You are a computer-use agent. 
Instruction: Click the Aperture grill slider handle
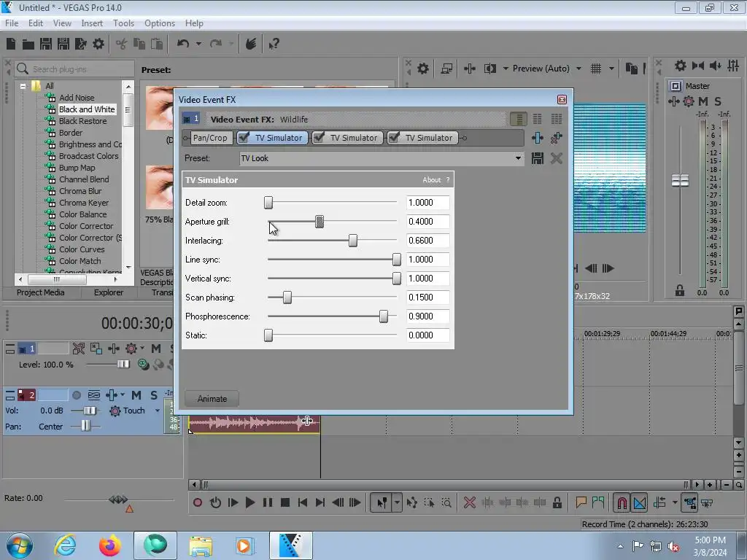320,222
